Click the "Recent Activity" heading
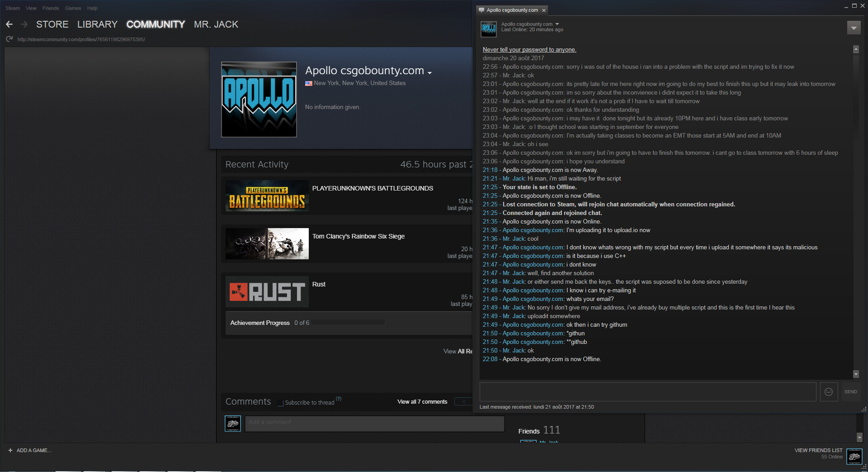Screen dimensions: 868x472 [257, 165]
